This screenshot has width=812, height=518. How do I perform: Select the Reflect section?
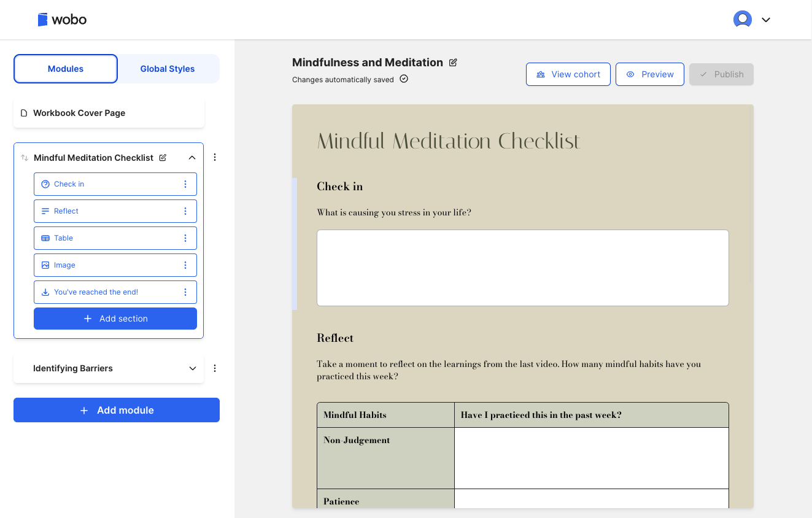[115, 211]
